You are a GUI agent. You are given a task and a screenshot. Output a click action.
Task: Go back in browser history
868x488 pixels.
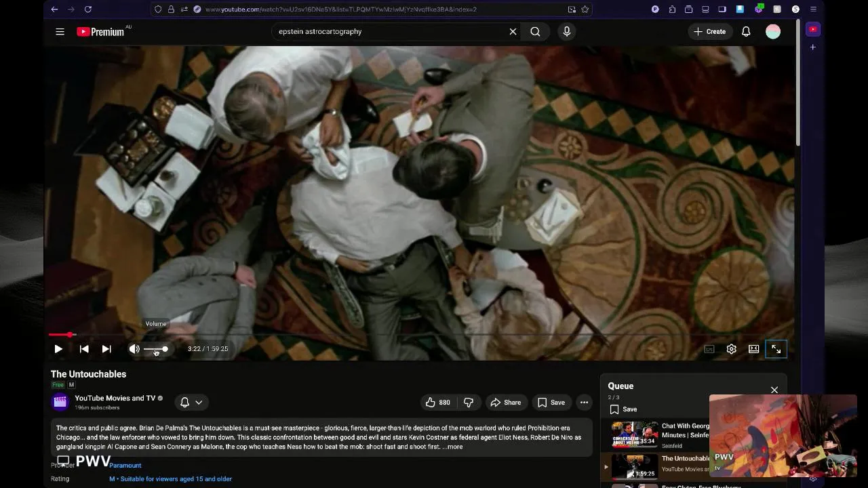(x=54, y=9)
